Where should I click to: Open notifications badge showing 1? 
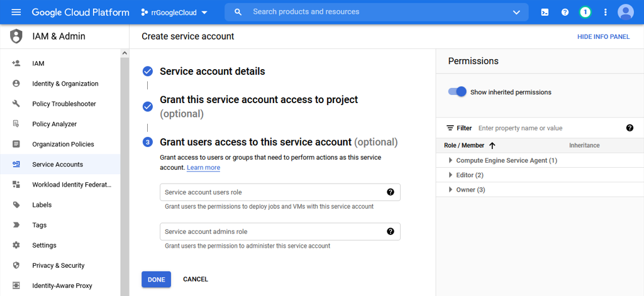[585, 12]
